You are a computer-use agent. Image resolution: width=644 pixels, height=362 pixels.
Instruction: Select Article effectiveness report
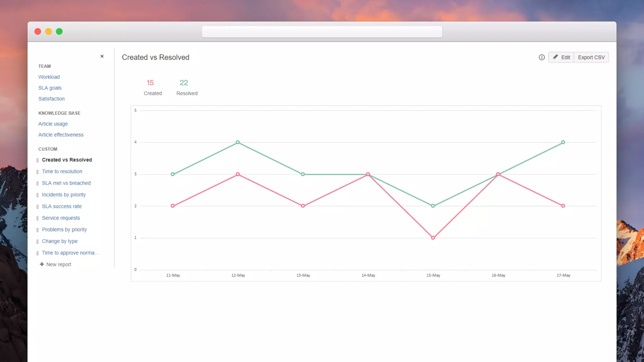click(61, 135)
